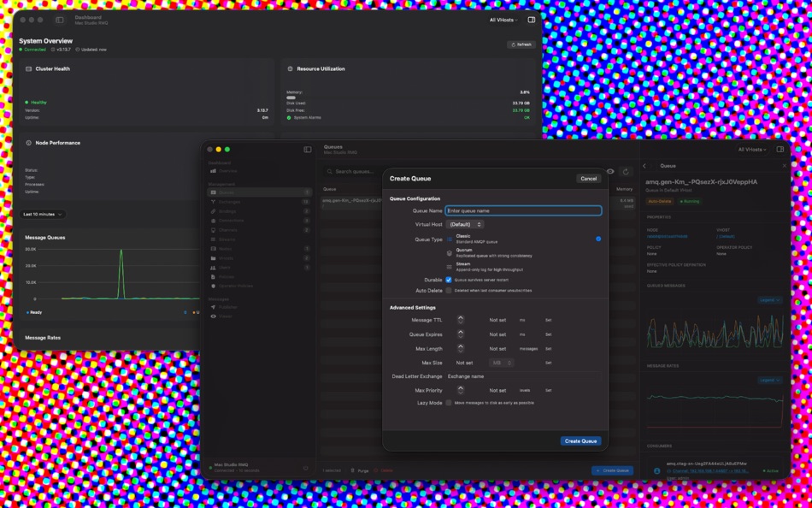The width and height of the screenshot is (812, 508).
Task: Toggle inspector panel in the Dashboard window
Action: click(532, 20)
